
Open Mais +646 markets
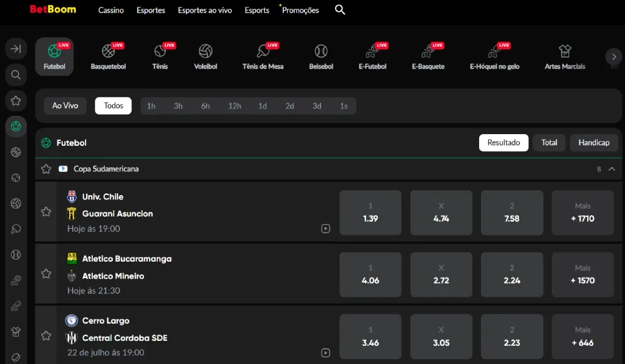(583, 337)
